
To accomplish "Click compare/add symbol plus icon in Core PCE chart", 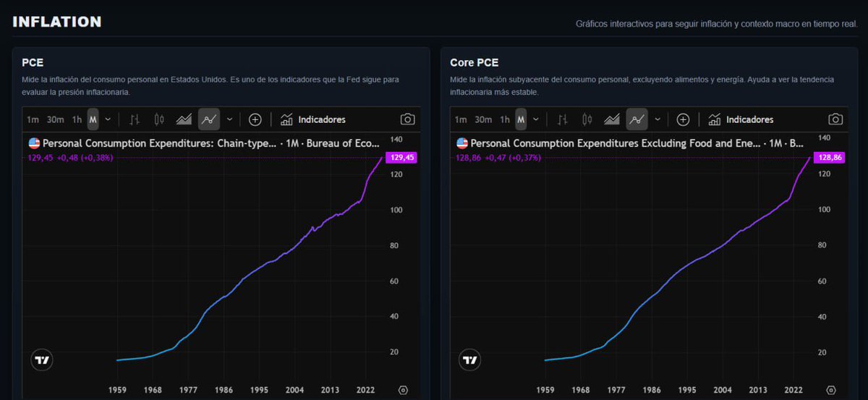I will pyautogui.click(x=683, y=119).
